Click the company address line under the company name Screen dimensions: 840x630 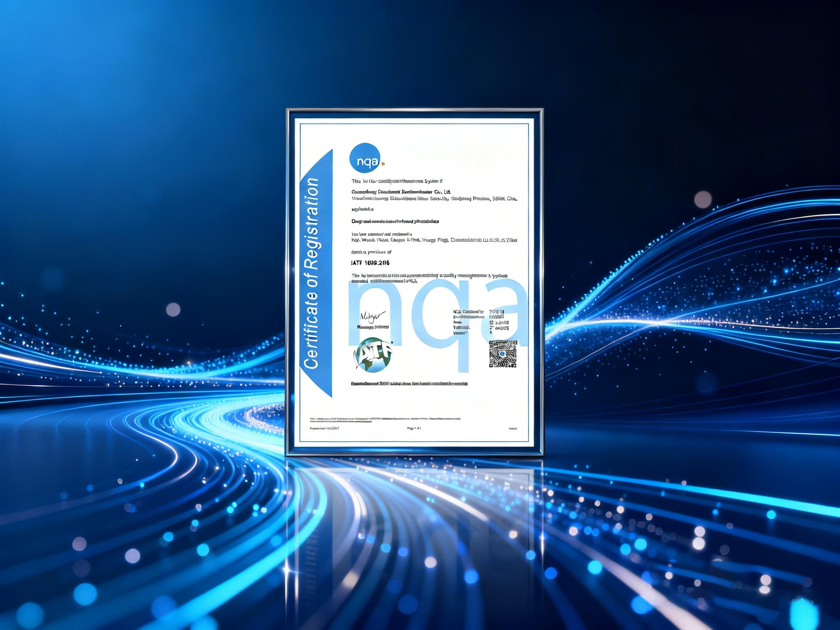434,199
